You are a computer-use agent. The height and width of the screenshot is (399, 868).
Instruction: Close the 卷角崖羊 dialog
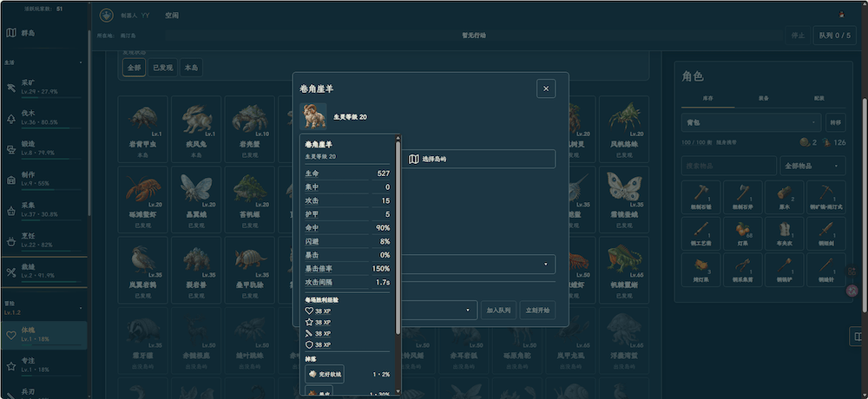(546, 88)
